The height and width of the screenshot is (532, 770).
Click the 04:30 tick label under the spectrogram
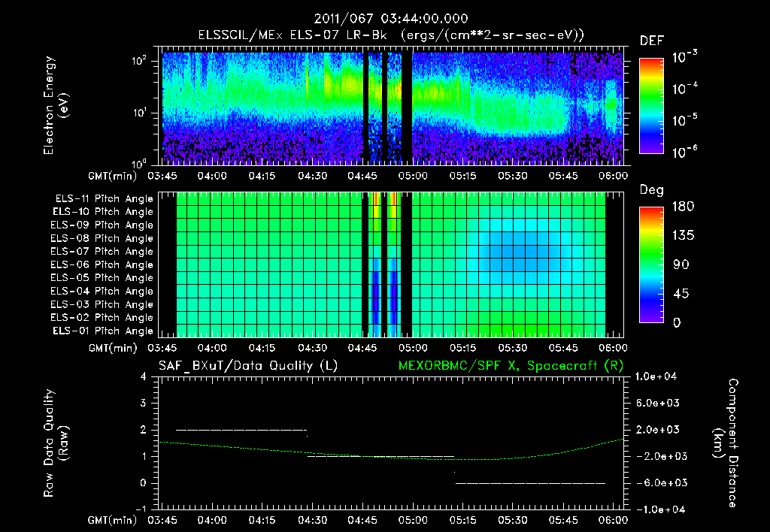click(x=312, y=176)
